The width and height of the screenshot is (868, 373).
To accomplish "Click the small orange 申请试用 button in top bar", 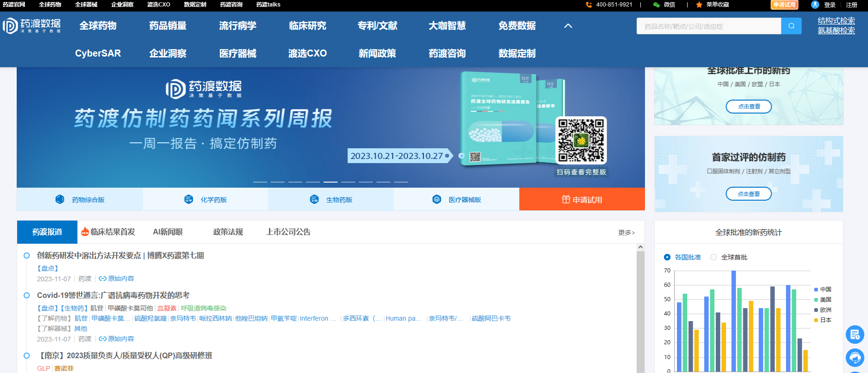I will coord(785,5).
